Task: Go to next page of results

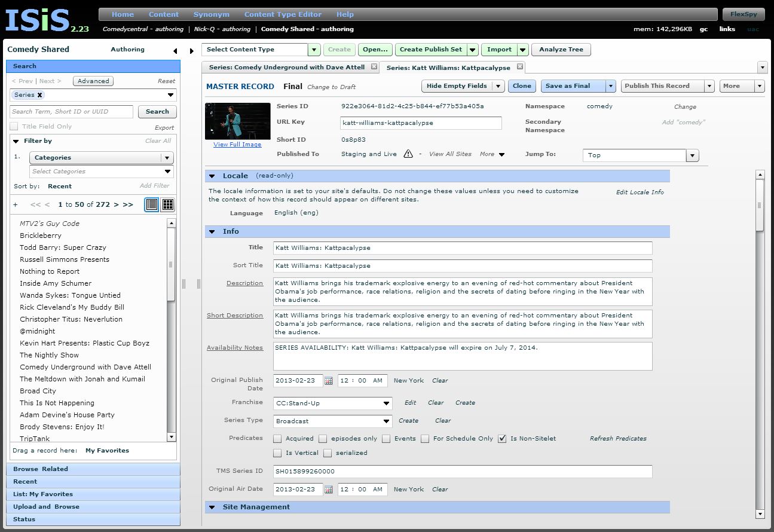Action: tap(116, 204)
